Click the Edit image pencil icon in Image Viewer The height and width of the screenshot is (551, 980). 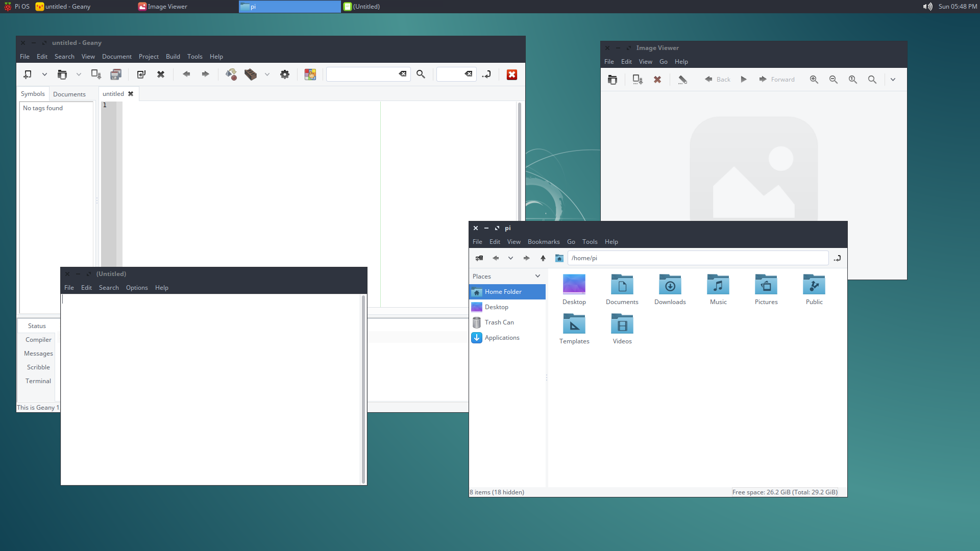682,80
